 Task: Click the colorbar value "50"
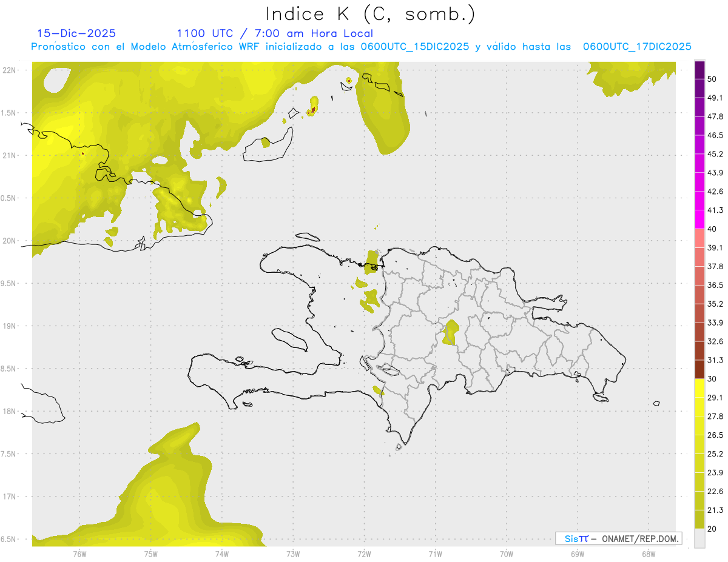point(713,79)
